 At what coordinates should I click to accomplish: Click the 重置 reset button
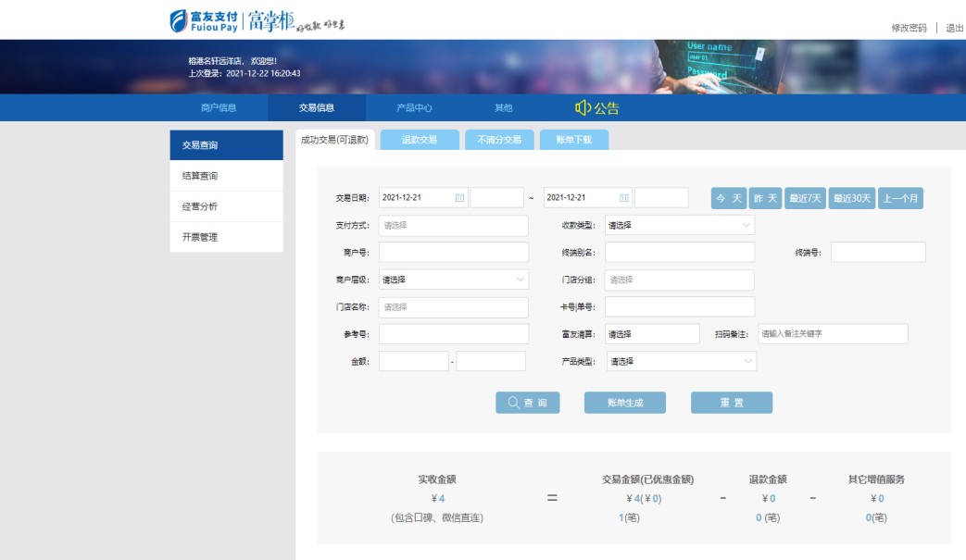click(x=731, y=403)
